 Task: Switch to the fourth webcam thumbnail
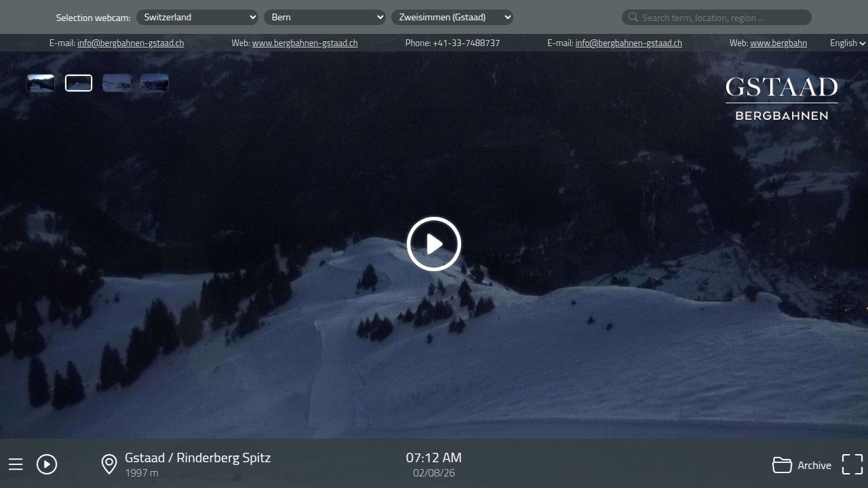coord(155,83)
